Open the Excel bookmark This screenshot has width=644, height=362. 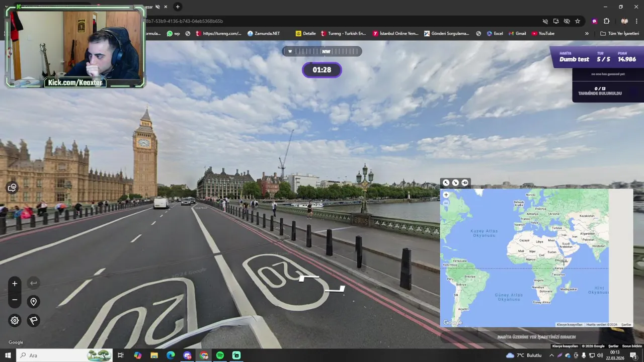495,34
